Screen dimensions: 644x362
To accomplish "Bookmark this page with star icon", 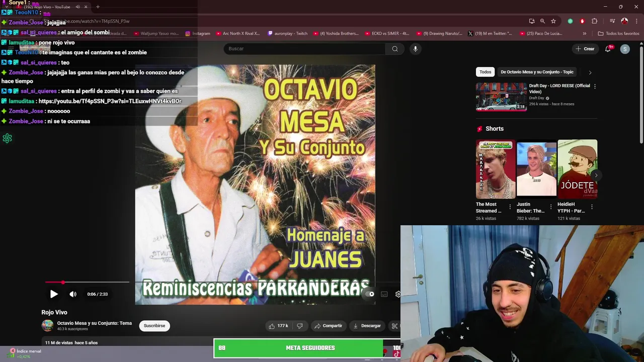I will pos(553,21).
